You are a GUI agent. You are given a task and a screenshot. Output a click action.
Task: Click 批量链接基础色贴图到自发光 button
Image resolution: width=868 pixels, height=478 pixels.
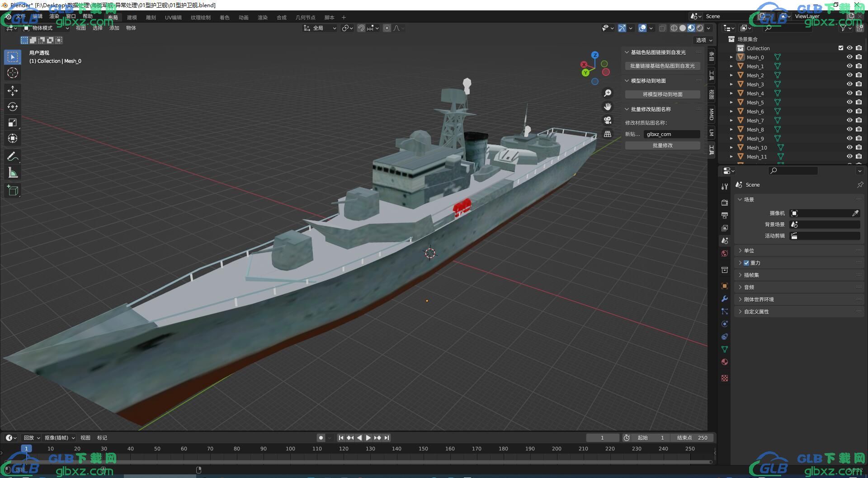point(663,66)
